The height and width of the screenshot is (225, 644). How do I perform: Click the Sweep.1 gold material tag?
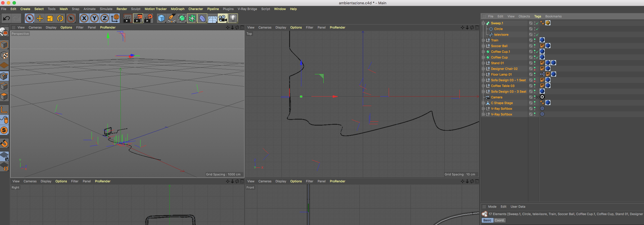coord(548,23)
